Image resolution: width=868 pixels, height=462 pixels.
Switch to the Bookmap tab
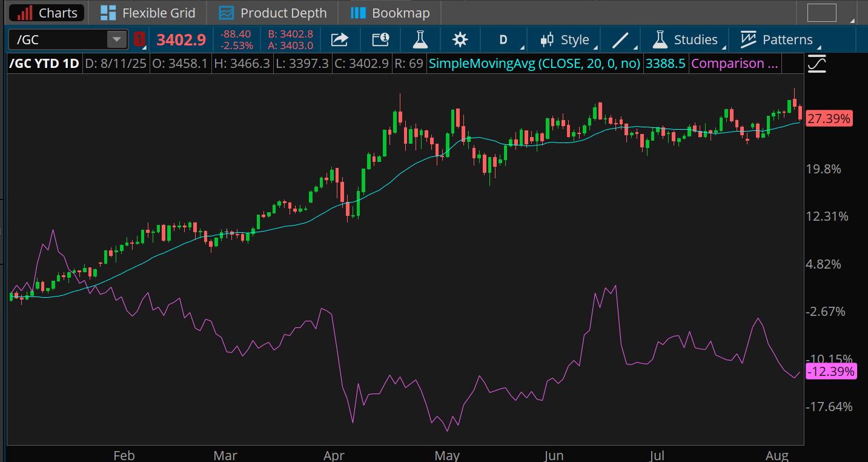(390, 13)
